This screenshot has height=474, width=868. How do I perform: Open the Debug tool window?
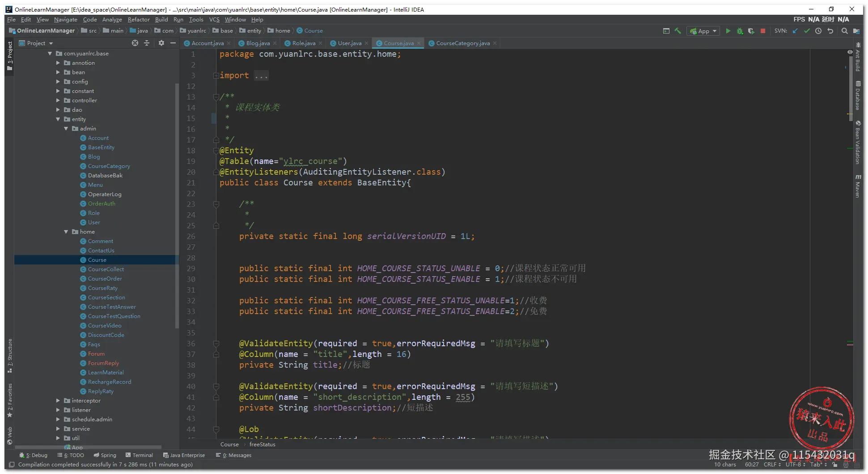click(33, 455)
